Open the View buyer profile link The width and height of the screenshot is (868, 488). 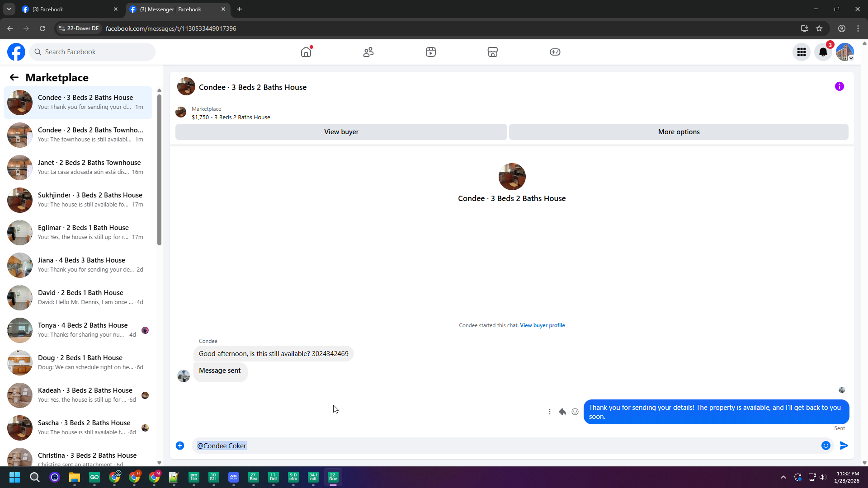(542, 325)
